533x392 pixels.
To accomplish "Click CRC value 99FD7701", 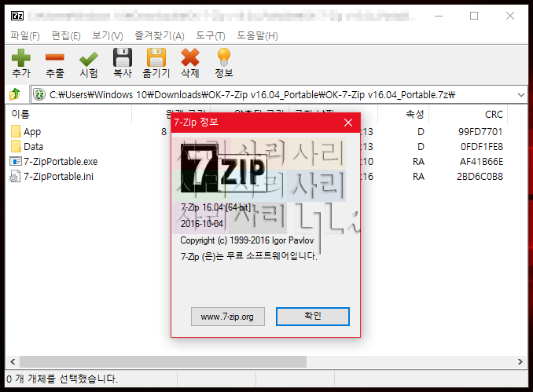I will pos(480,131).
